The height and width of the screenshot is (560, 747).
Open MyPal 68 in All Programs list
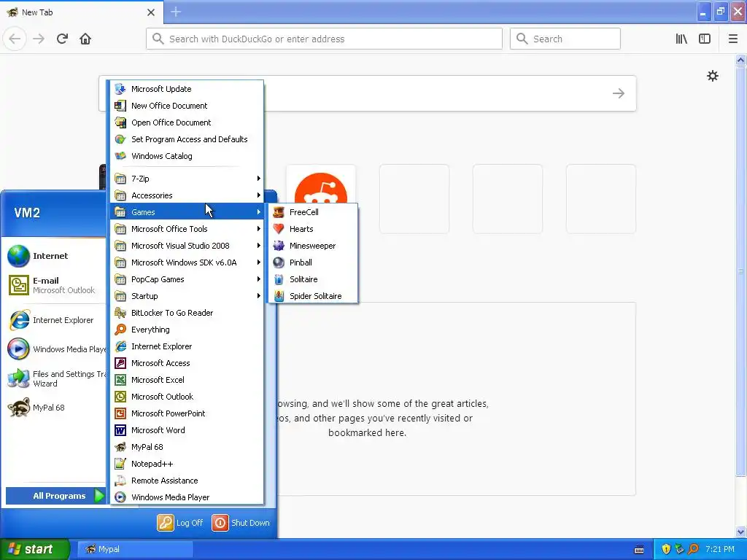point(187,447)
